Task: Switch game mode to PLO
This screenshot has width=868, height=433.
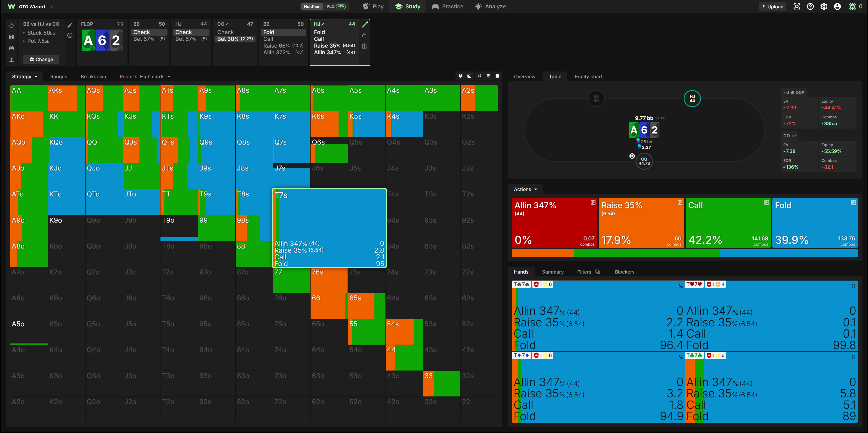Action: click(336, 6)
